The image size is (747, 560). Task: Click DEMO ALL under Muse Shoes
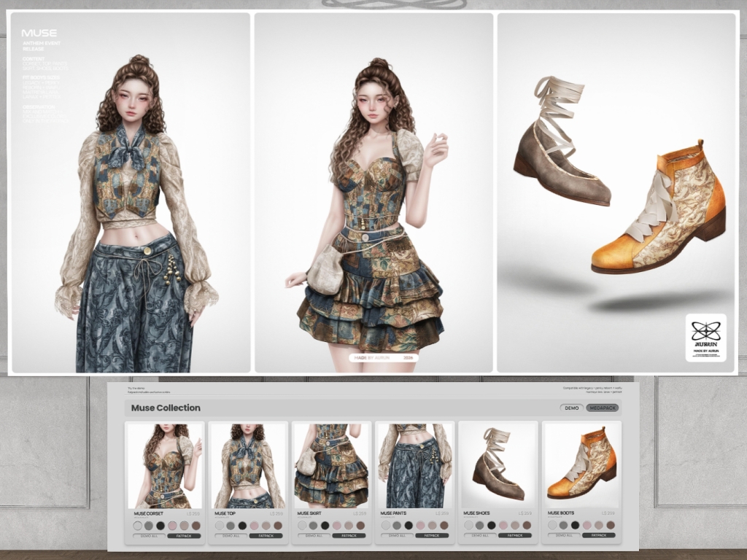(x=480, y=536)
